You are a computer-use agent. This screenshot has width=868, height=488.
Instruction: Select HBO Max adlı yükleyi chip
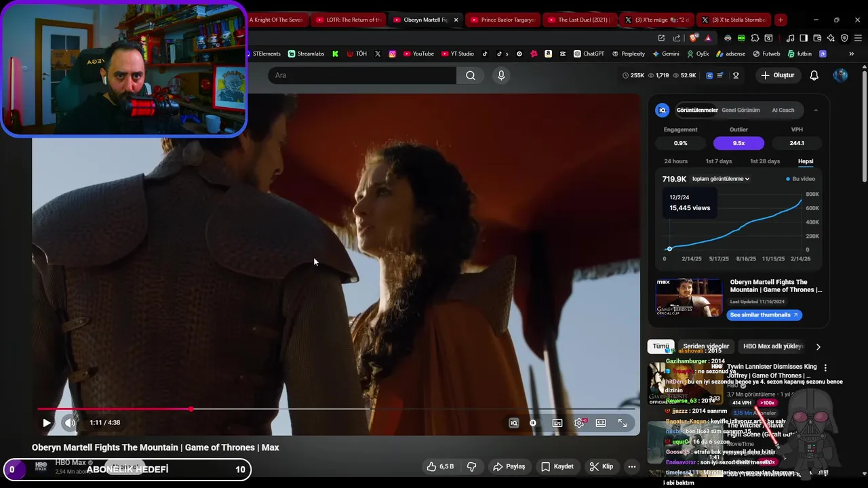[773, 346]
